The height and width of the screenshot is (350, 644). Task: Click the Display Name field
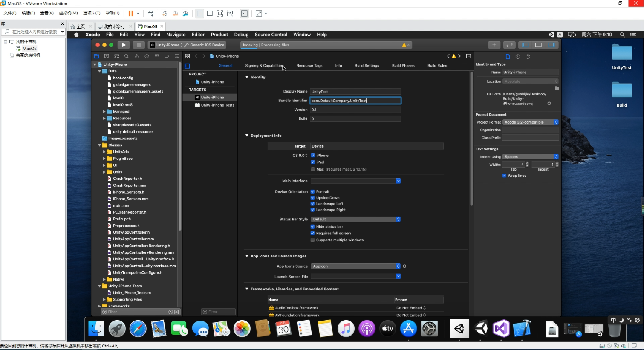click(355, 92)
